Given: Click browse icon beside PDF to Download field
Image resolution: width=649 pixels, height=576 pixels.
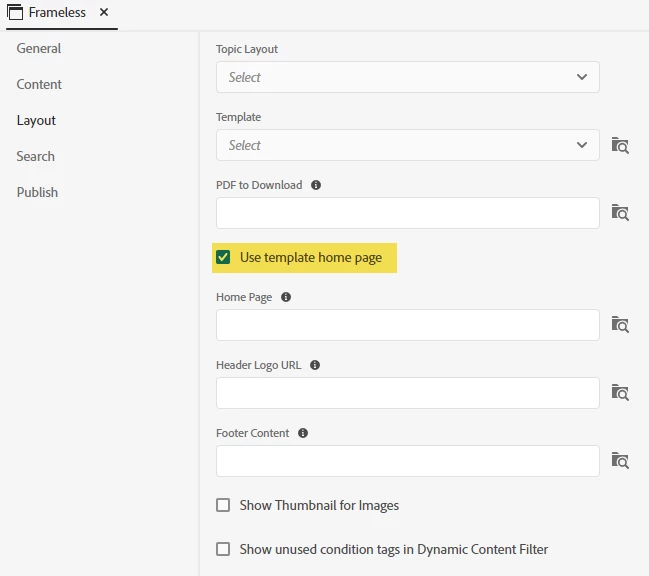Looking at the screenshot, I should point(620,213).
